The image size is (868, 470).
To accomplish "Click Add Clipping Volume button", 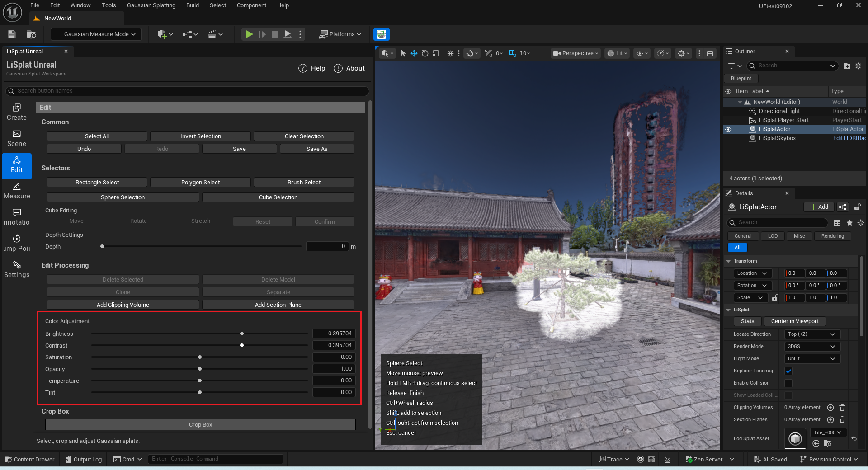I will [x=123, y=305].
